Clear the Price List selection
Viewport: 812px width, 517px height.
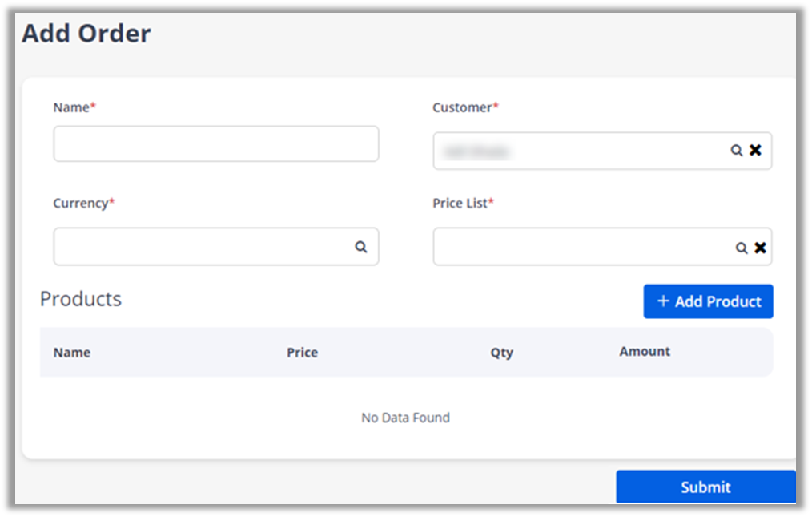[760, 248]
